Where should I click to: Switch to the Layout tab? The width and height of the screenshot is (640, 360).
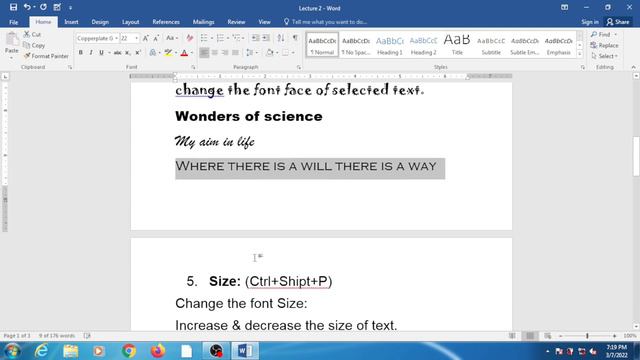(x=131, y=22)
